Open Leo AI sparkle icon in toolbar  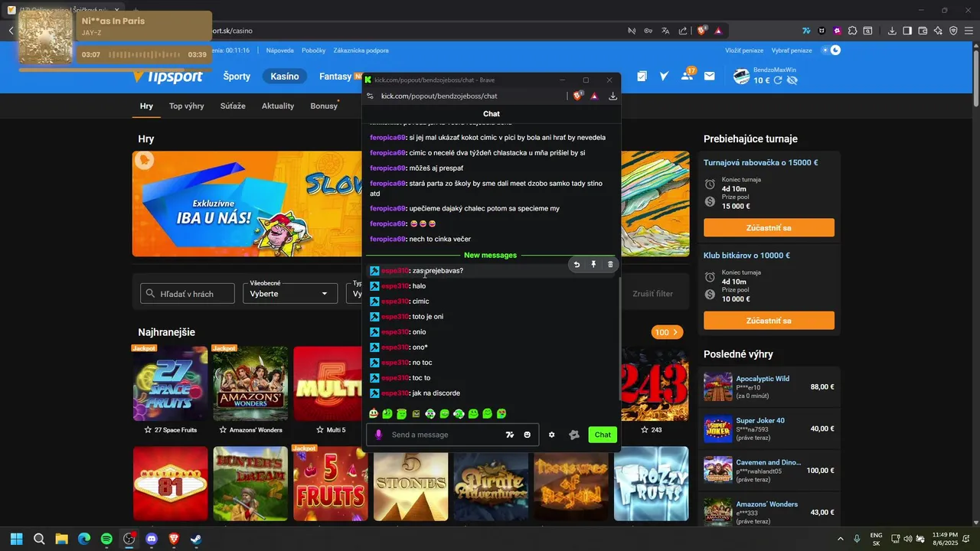938,31
